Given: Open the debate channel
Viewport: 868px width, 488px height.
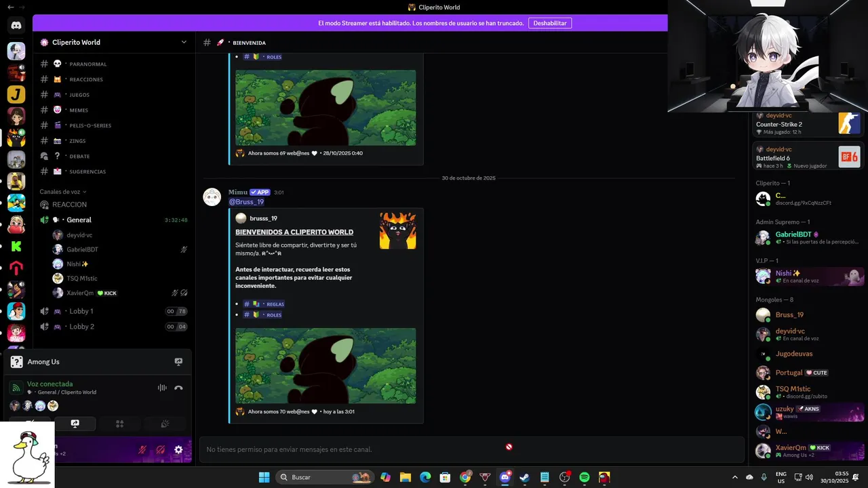Looking at the screenshot, I should [113, 156].
